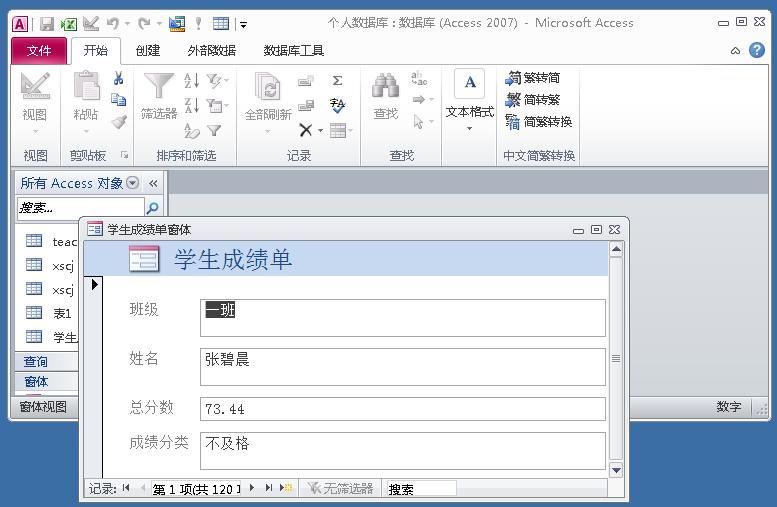Image resolution: width=777 pixels, height=507 pixels.
Task: Expand the 窗体 group in navigation pane
Action: pos(46,382)
